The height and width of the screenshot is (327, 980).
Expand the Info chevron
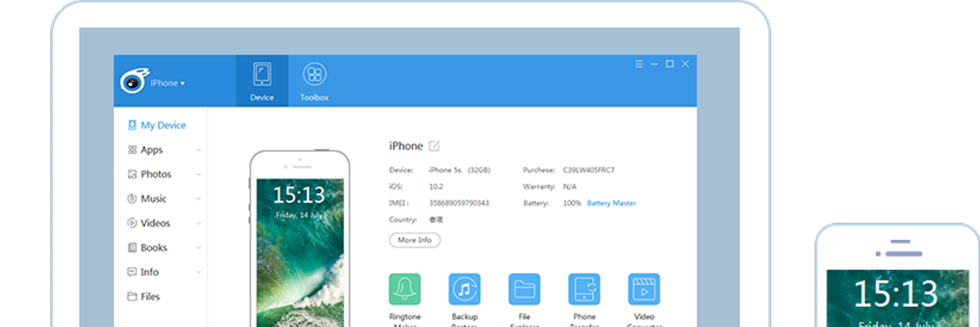coord(199,272)
